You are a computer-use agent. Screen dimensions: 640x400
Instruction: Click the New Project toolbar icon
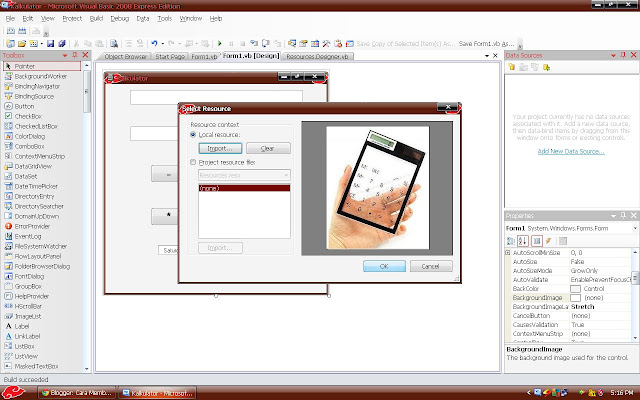tap(10, 43)
